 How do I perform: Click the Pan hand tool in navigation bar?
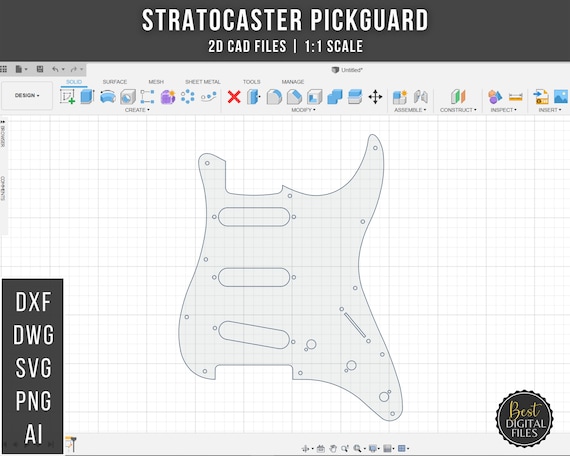click(333, 448)
